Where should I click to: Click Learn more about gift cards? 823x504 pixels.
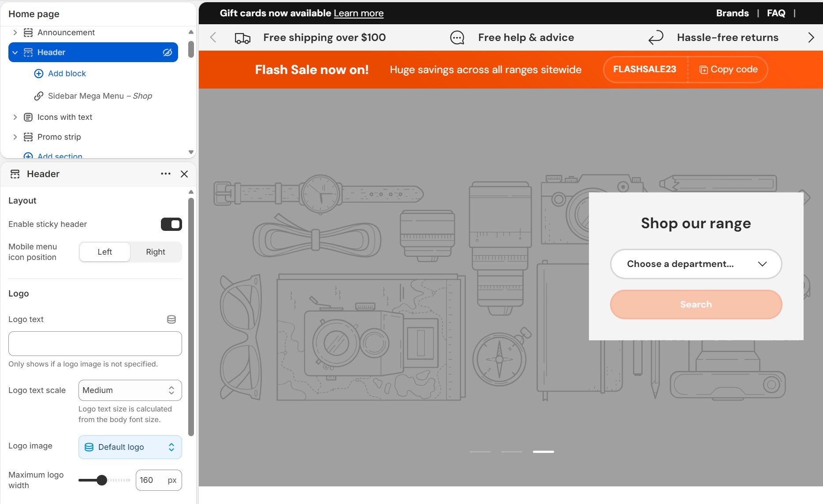tap(358, 13)
